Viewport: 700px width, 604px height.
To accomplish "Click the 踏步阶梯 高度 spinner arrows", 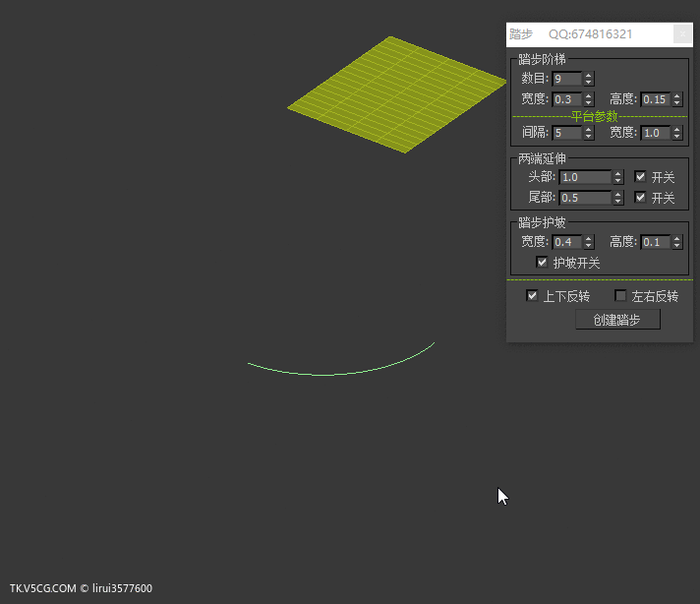I will [676, 99].
